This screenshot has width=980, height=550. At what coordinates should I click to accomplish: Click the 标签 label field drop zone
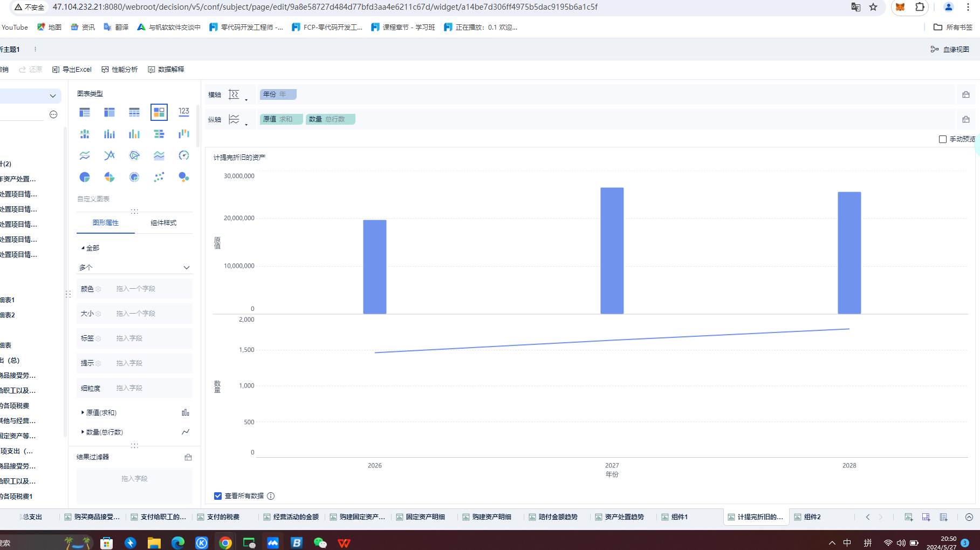pos(134,338)
